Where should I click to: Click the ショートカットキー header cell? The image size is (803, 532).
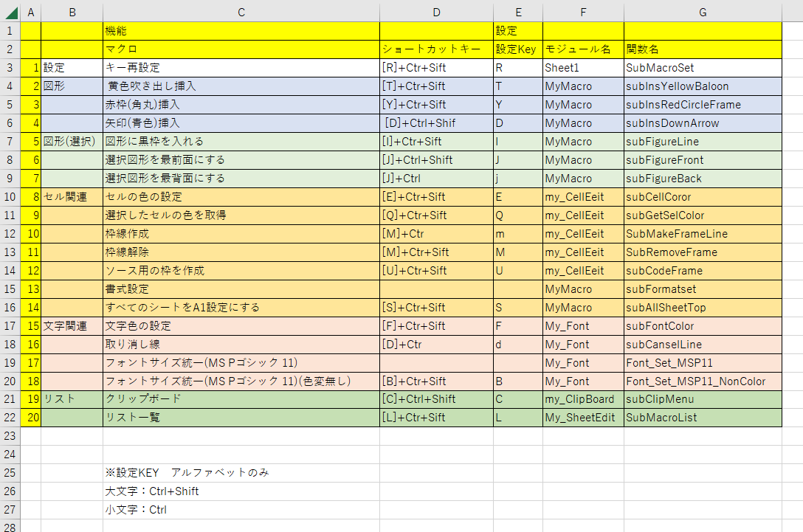coord(436,49)
